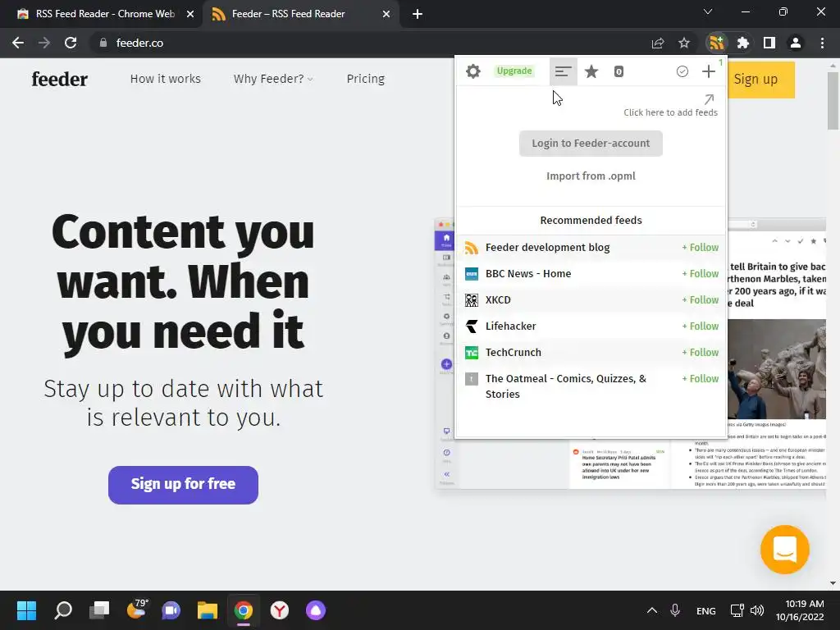
Task: Bookmark this page star icon
Action: pyautogui.click(x=684, y=43)
